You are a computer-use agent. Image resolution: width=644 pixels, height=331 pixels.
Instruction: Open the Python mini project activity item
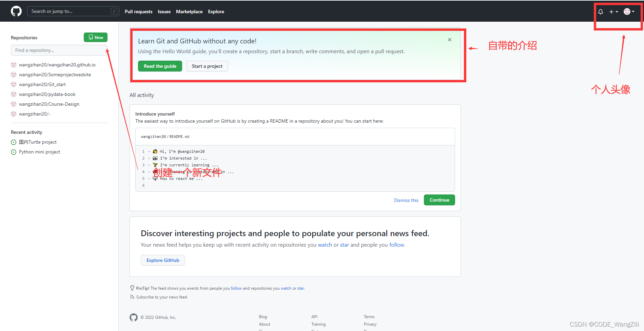pyautogui.click(x=39, y=152)
